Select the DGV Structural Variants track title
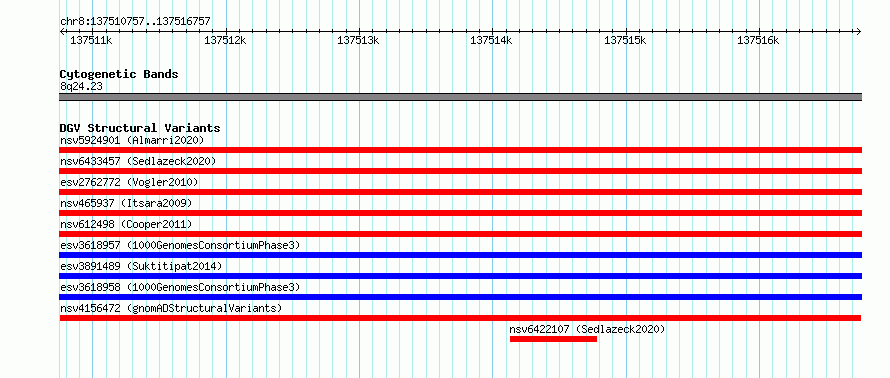The width and height of the screenshot is (890, 378). coord(140,128)
